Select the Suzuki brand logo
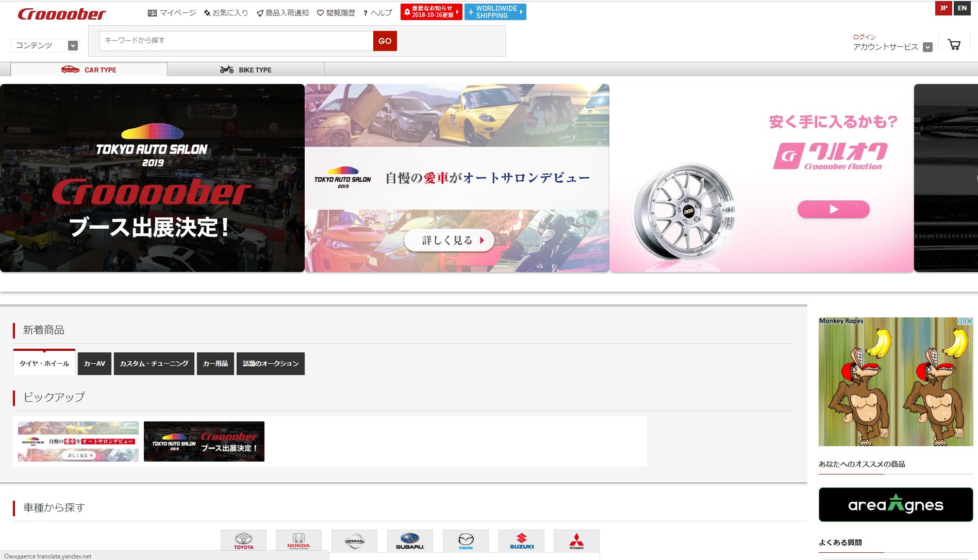 (x=521, y=540)
